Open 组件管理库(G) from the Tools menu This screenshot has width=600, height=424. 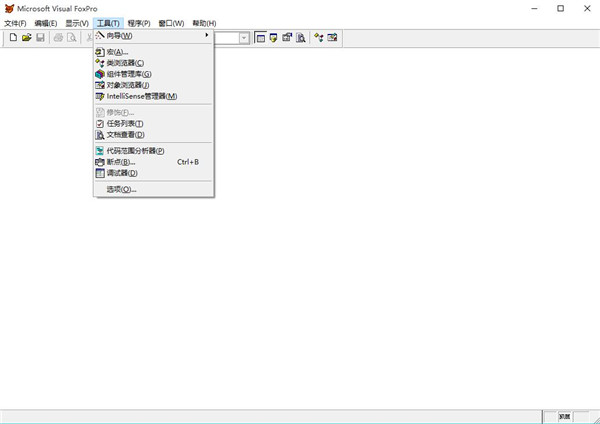coord(153,74)
